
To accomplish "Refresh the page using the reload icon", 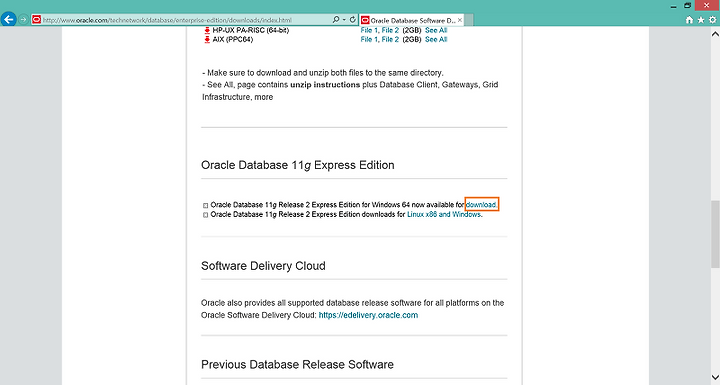I will [x=353, y=20].
